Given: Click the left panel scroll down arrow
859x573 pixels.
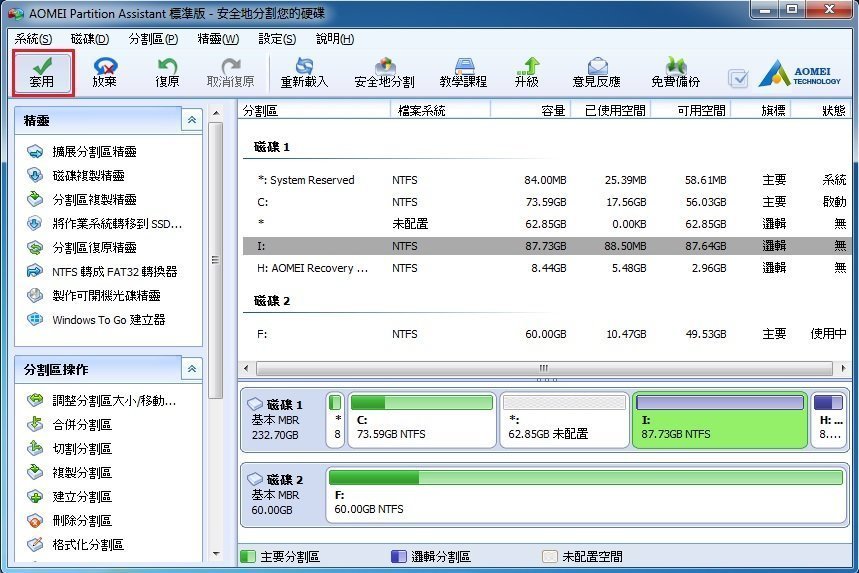Looking at the screenshot, I should tap(216, 554).
